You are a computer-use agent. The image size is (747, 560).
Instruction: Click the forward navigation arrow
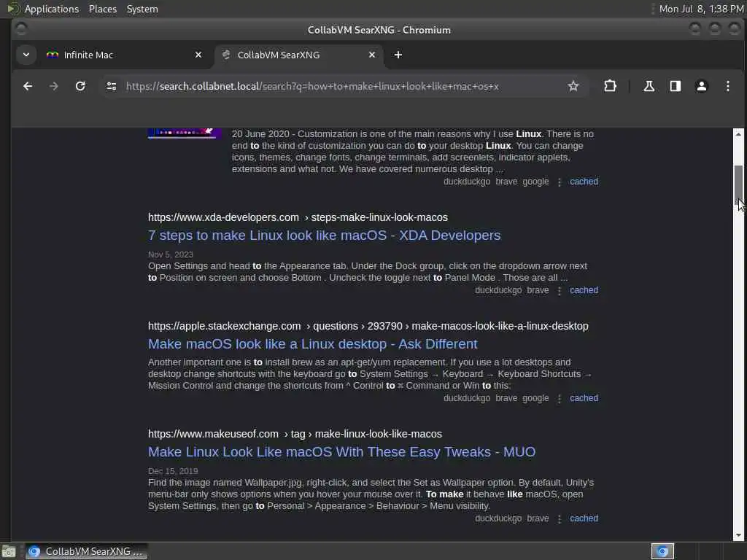54,86
